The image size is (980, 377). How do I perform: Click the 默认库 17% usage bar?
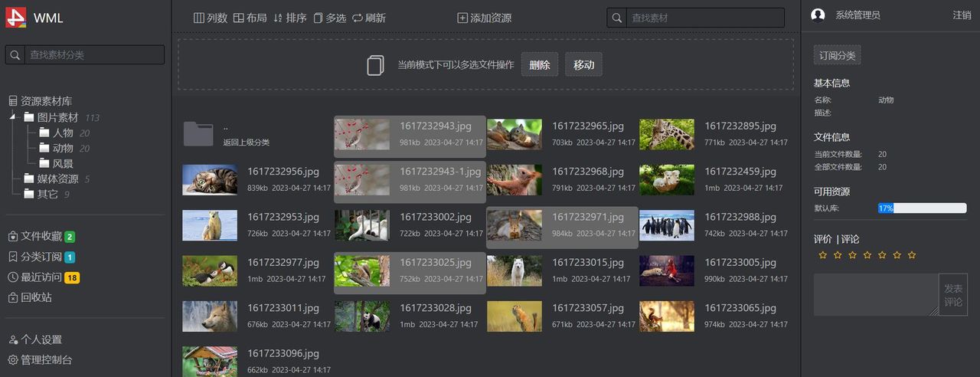point(923,208)
